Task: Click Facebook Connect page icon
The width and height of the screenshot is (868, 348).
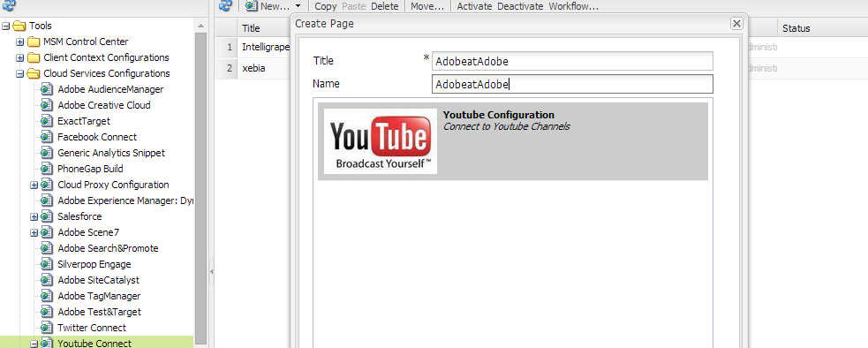Action: [47, 137]
